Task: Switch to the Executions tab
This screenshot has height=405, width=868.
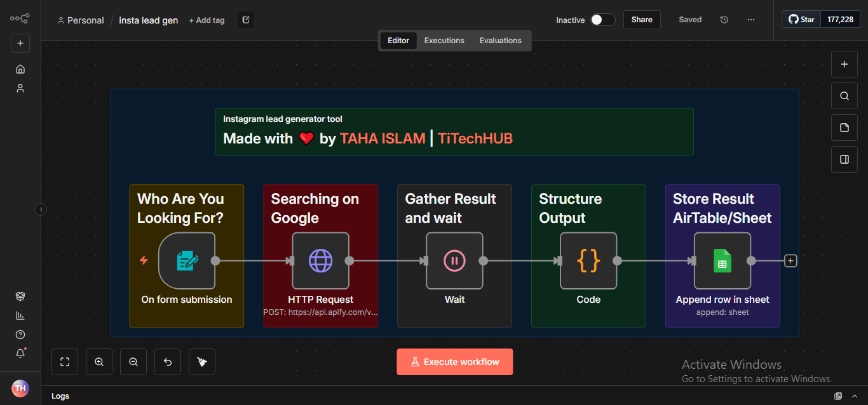Action: 444,41
